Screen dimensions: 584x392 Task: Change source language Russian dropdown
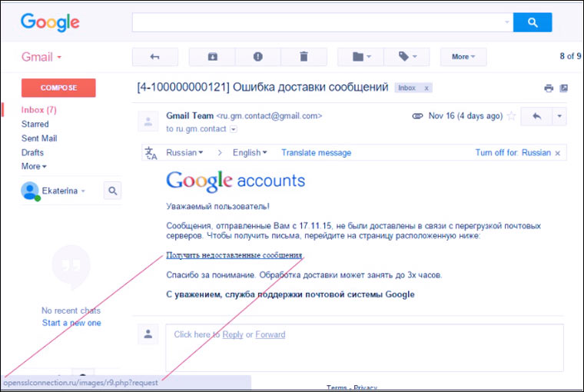184,152
